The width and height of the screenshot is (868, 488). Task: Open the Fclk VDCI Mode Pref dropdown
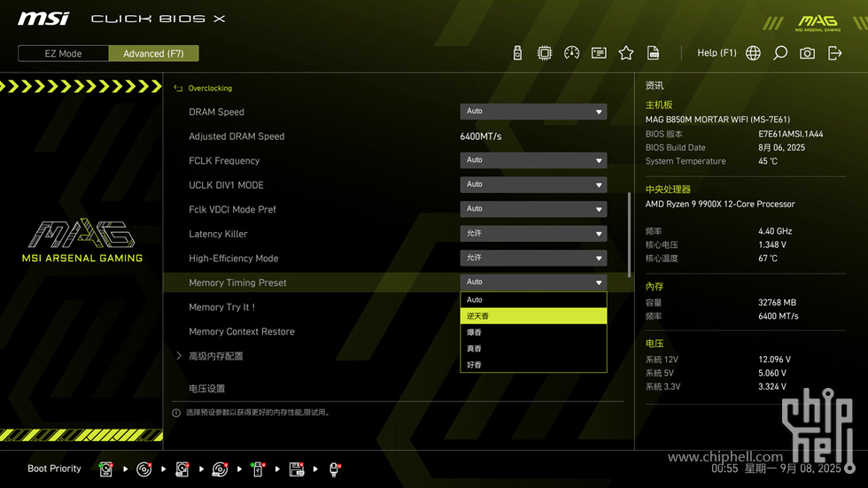533,209
